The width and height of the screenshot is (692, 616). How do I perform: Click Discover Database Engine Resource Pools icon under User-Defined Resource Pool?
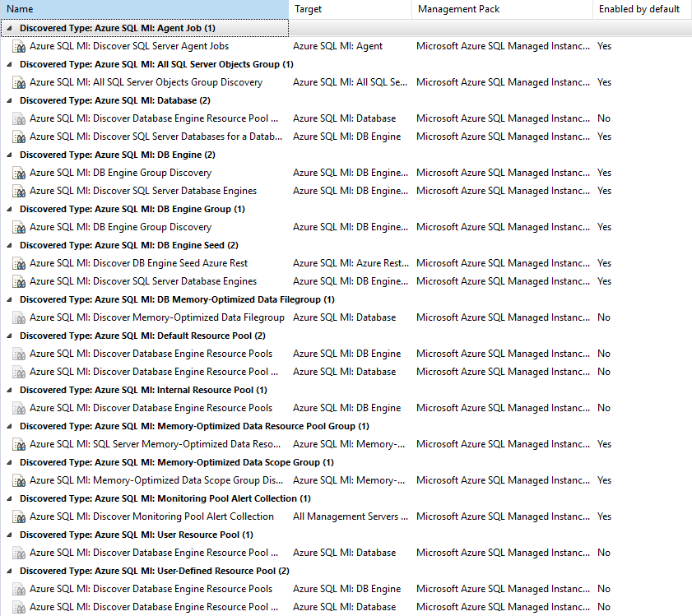coord(19,589)
